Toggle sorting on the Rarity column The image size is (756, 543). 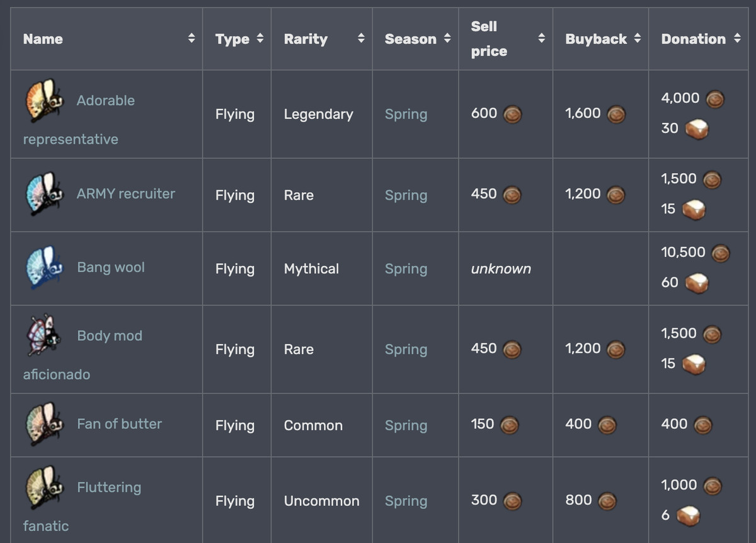click(361, 38)
